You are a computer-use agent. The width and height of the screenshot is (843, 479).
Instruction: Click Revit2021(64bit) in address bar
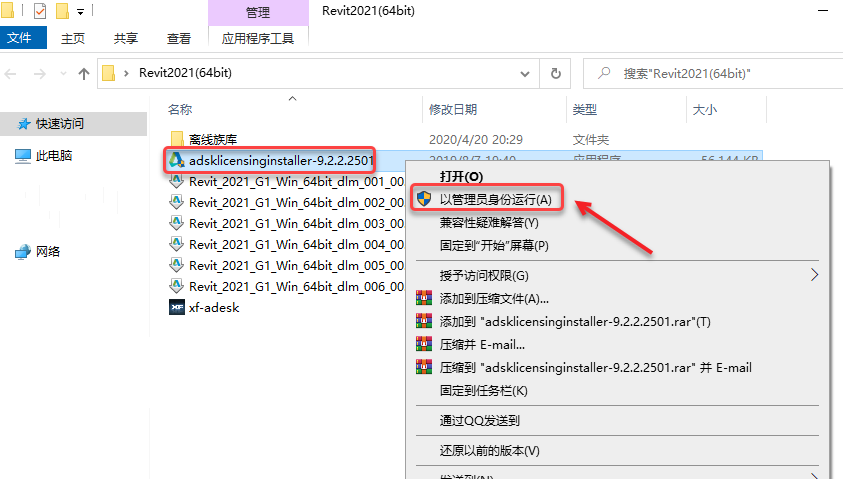click(185, 73)
